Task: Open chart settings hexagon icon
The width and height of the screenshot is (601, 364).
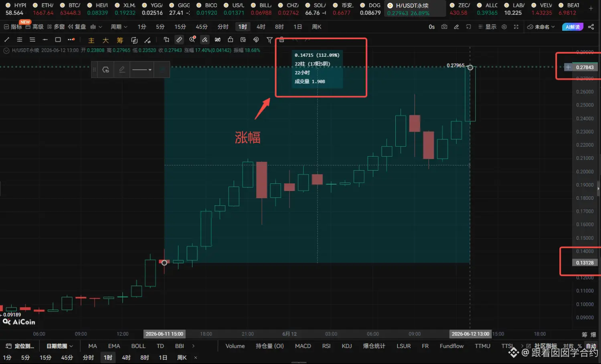Action: pos(504,27)
